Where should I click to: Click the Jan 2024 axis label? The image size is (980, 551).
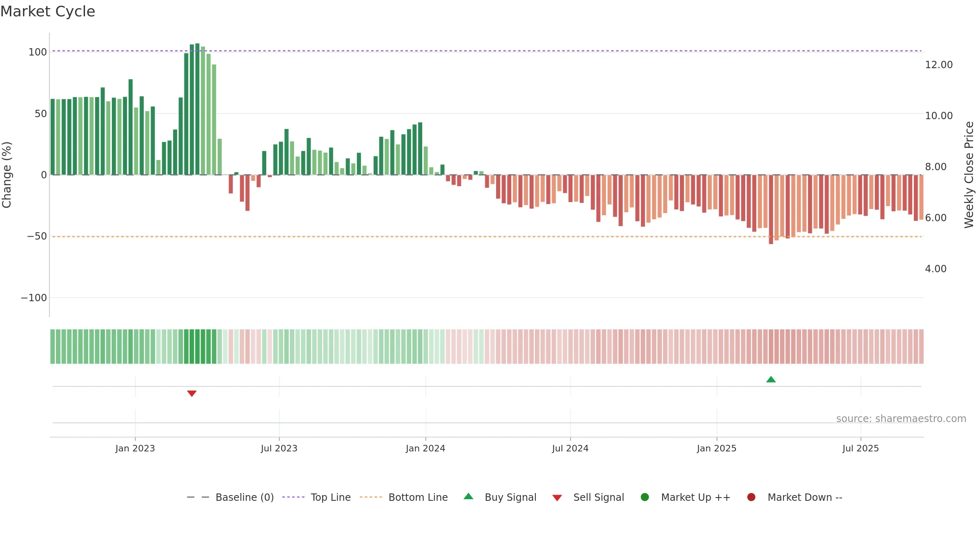pos(425,449)
